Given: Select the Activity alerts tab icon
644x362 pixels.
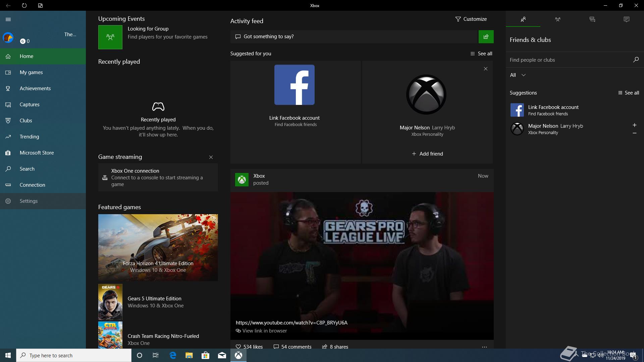Looking at the screenshot, I should click(627, 19).
